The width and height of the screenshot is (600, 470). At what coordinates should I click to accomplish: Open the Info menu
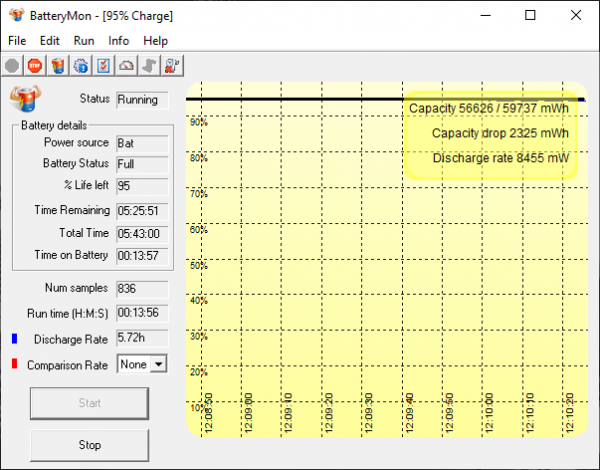click(x=119, y=41)
